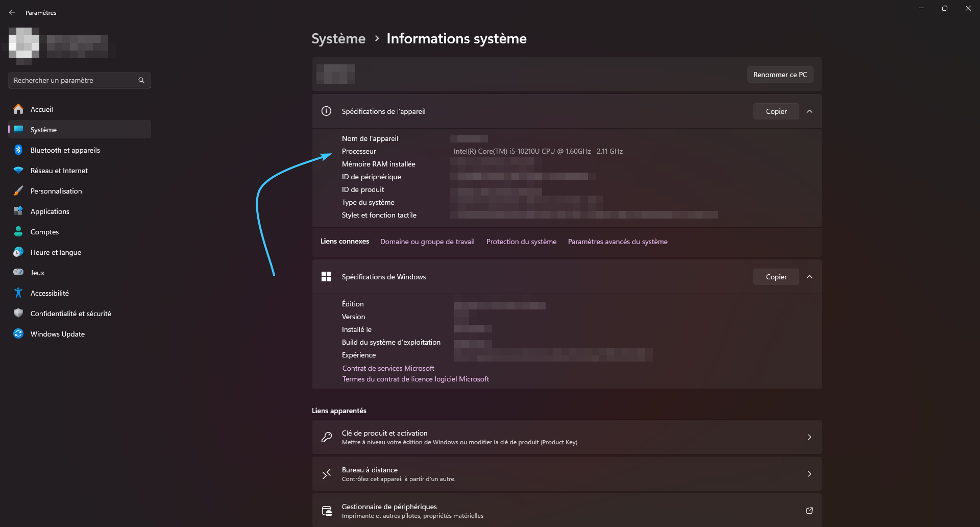This screenshot has width=980, height=527.
Task: Click the Renommer ce PC button
Action: [780, 75]
